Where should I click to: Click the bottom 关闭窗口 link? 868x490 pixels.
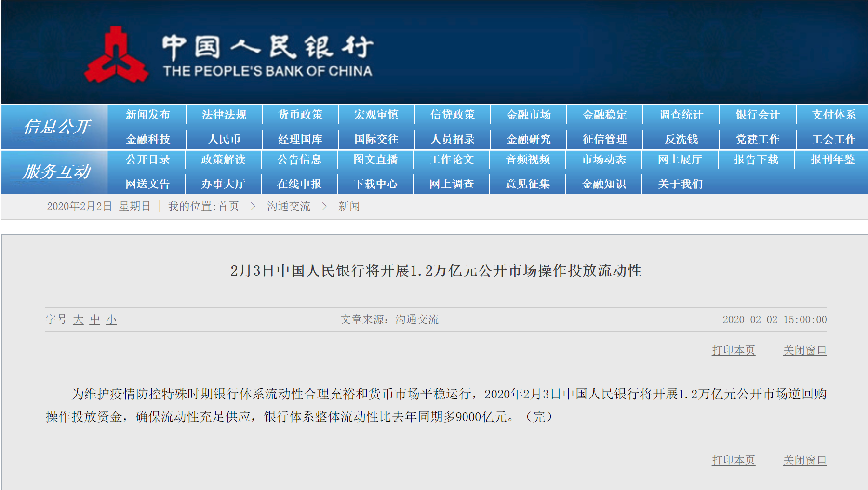(x=804, y=460)
